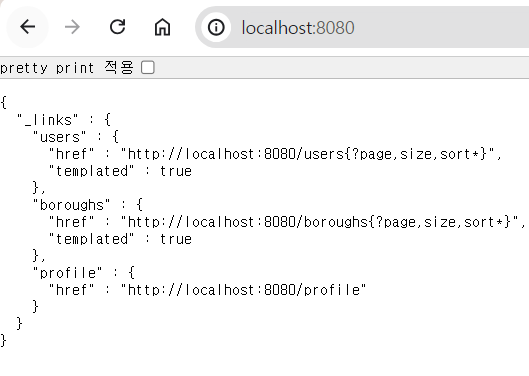Screen dimensions: 529x376
Task: Click "templated" under the users block
Action: click(x=91, y=171)
